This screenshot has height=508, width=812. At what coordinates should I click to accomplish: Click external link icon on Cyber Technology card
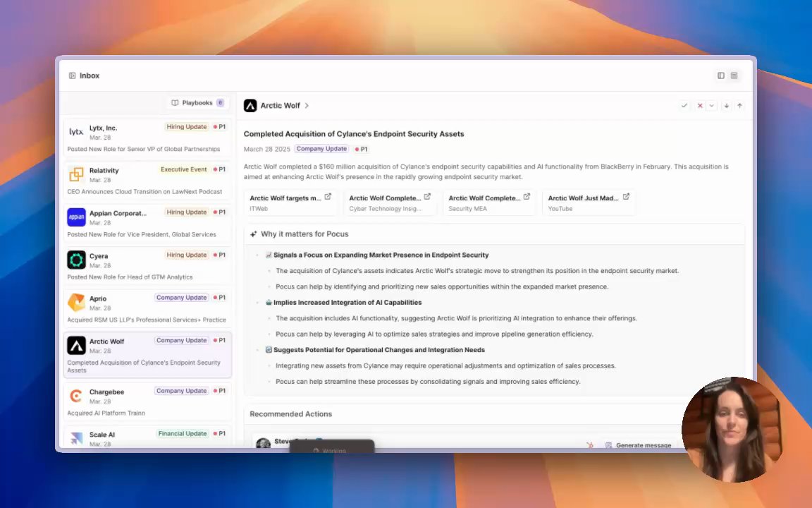tap(427, 196)
